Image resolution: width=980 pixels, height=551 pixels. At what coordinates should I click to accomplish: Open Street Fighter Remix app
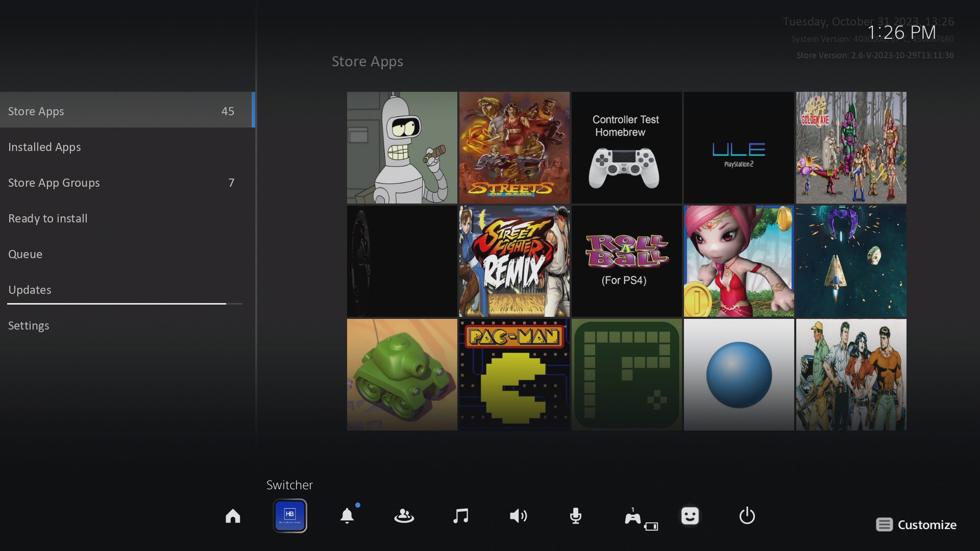(513, 261)
